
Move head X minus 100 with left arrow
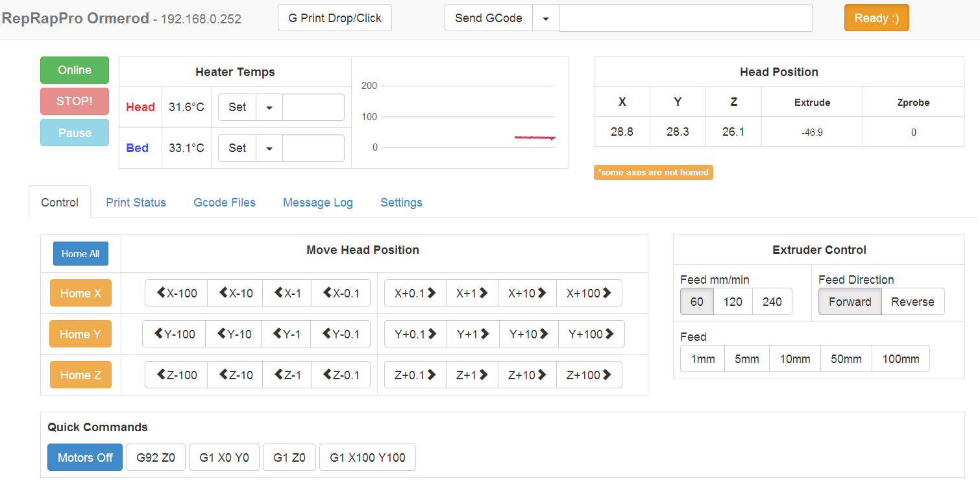tap(177, 293)
